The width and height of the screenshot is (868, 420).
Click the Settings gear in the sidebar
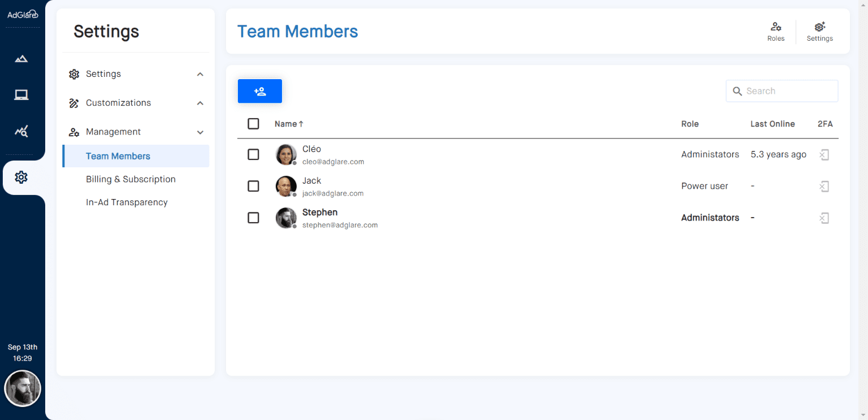pyautogui.click(x=21, y=177)
